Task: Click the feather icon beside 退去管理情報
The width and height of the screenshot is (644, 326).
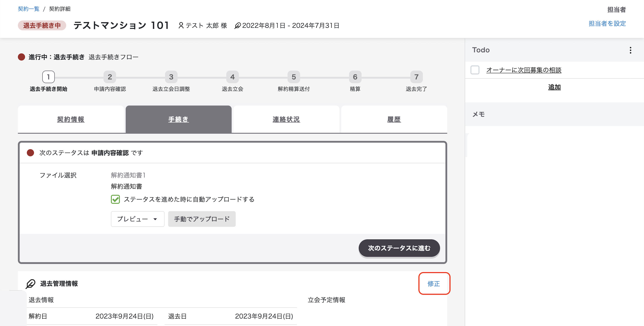Action: (x=30, y=284)
